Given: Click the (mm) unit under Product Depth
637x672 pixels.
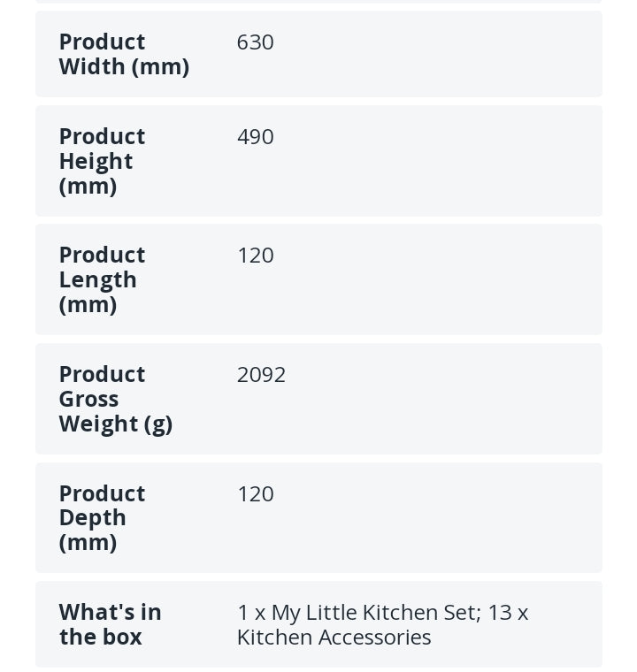Looking at the screenshot, I should coord(88,543).
